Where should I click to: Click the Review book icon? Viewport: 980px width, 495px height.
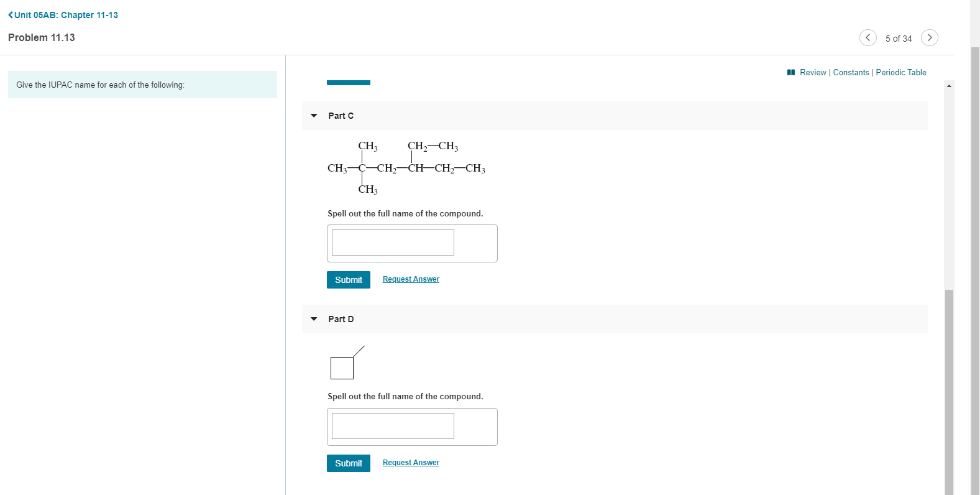(790, 72)
